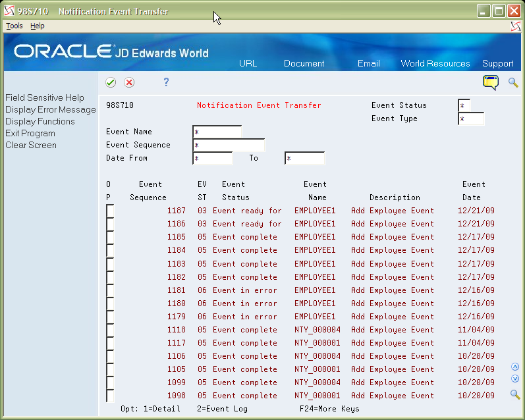Click the option field for sequence 1182
The width and height of the screenshot is (525, 420).
(x=110, y=277)
